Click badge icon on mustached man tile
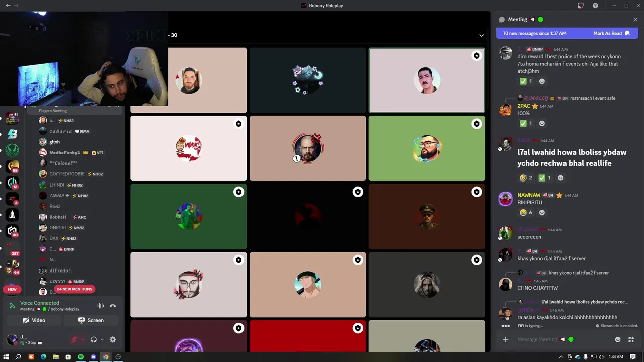The image size is (644, 362). (x=476, y=56)
